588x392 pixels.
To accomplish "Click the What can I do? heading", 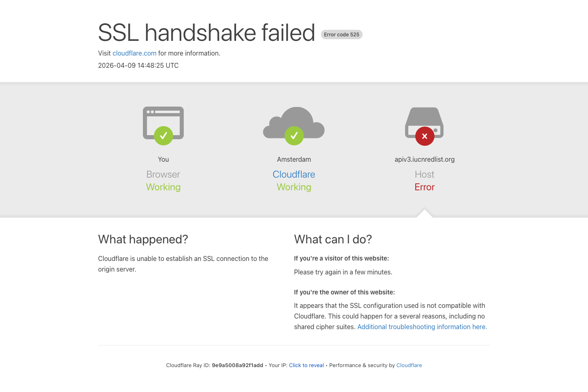I will (333, 239).
